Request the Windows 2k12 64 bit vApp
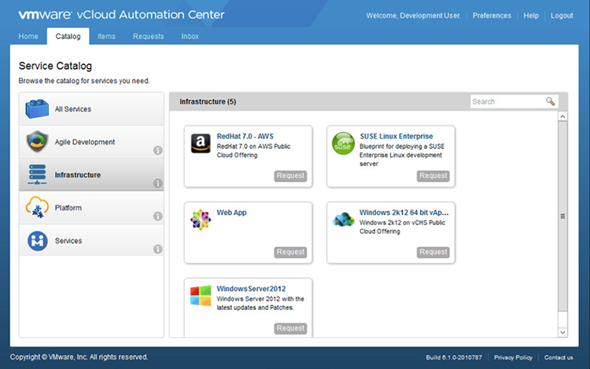The image size is (590, 369). (x=433, y=252)
